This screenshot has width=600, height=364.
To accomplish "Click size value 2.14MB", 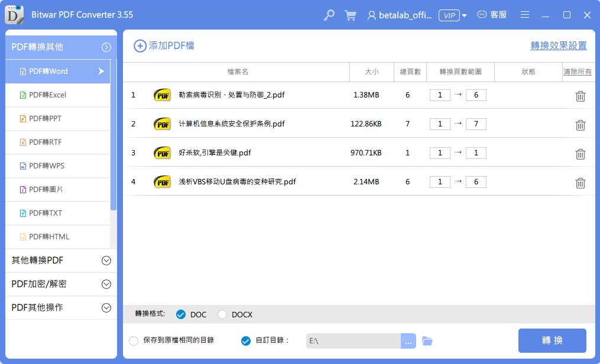I will (x=366, y=182).
